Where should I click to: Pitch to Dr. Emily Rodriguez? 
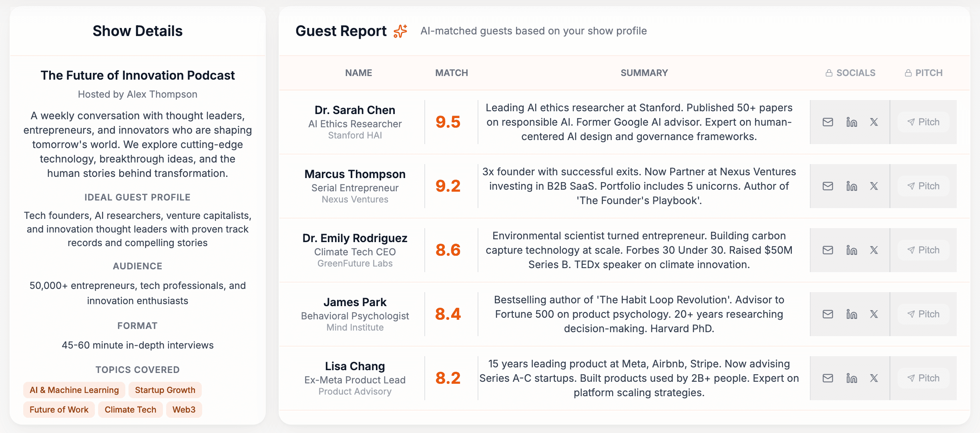pyautogui.click(x=923, y=250)
